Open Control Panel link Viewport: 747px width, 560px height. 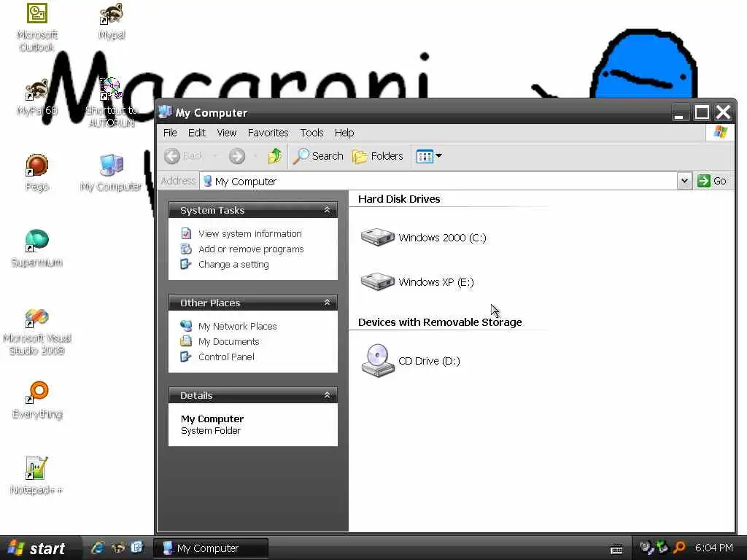coord(226,357)
